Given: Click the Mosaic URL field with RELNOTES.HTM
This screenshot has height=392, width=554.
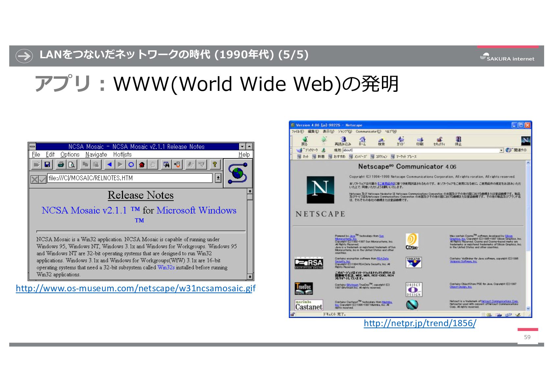Looking at the screenshot, I should click(130, 178).
